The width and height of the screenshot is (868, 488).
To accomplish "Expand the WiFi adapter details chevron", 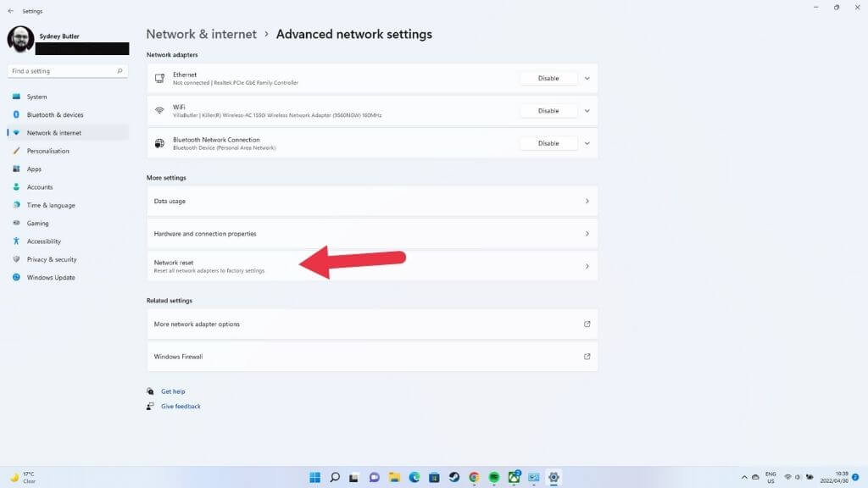I will [x=587, y=111].
